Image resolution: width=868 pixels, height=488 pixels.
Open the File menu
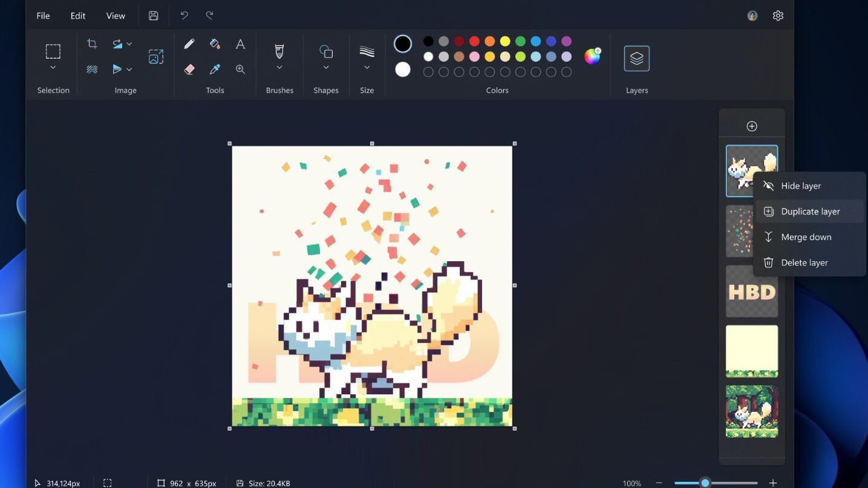coord(43,16)
